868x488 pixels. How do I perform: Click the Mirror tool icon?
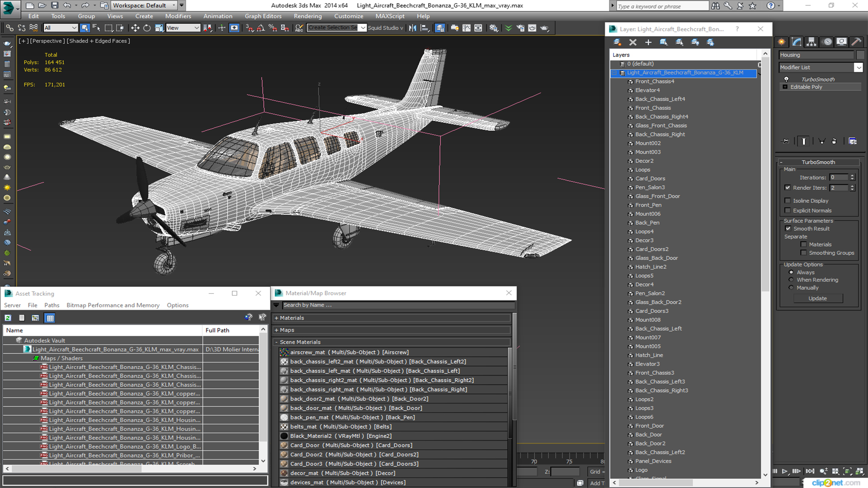pos(412,28)
